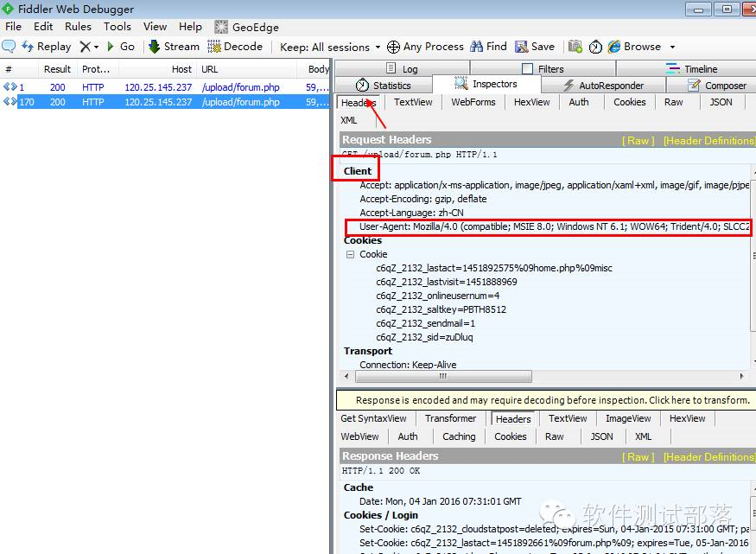Screen dimensions: 756x554
Task: Select the User-Agent header line
Action: coord(555,226)
